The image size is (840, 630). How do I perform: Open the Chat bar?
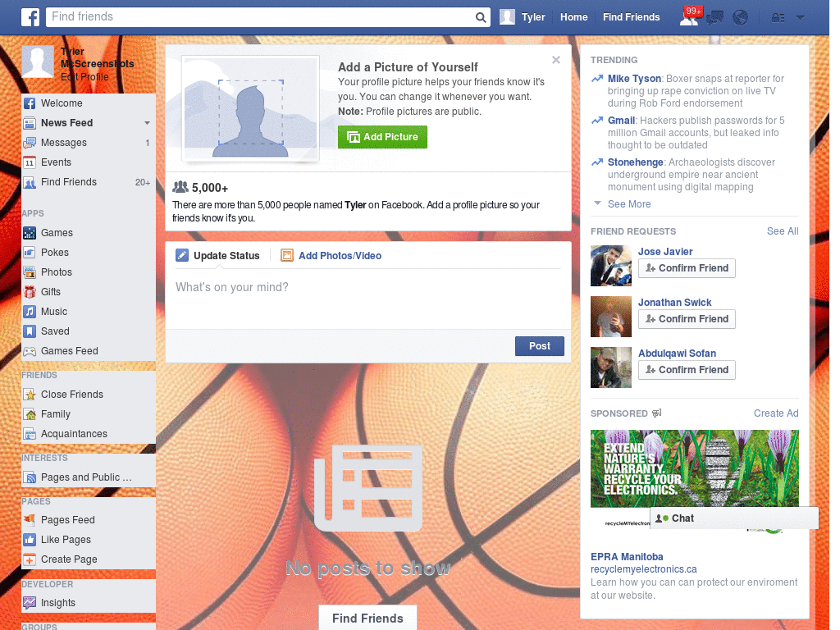tap(734, 518)
